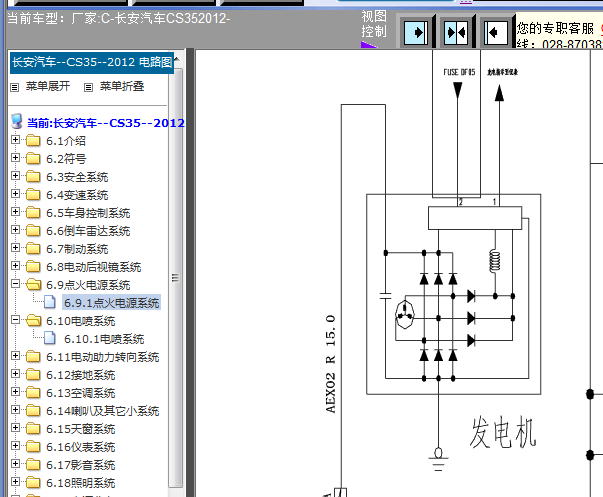
Task: Expand the 6.3安全系统 tree node
Action: (15, 177)
